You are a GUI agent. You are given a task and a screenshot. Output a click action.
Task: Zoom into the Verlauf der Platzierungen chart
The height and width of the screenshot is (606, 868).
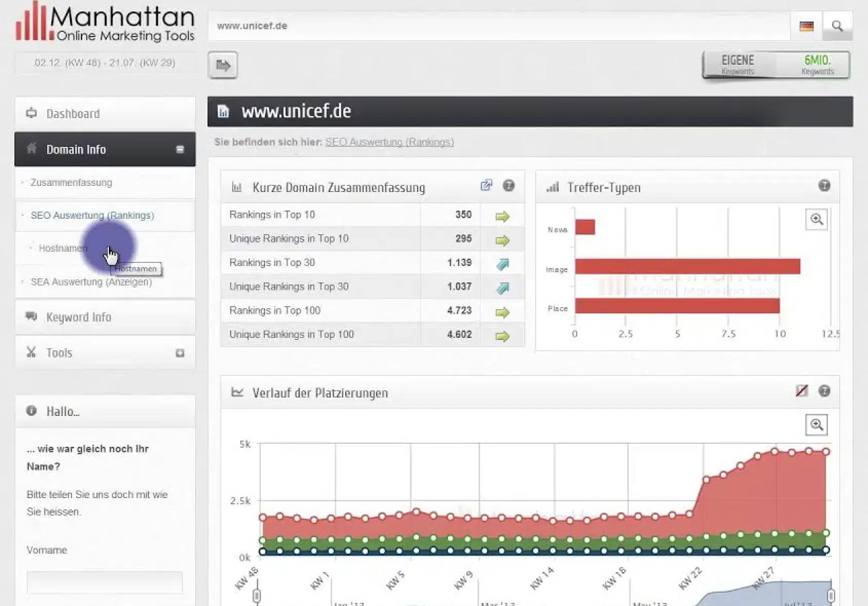coord(817,425)
